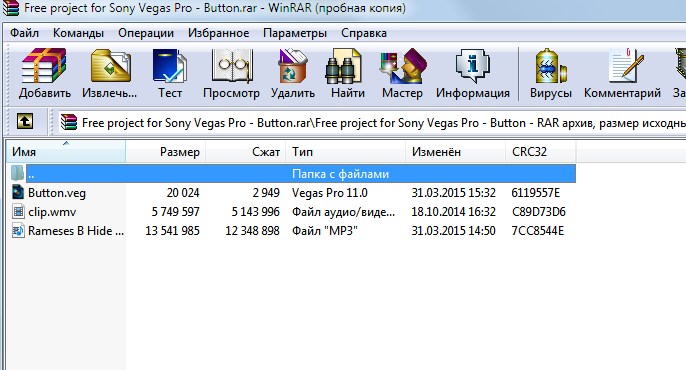Click the CRC value 6119557E

[536, 193]
